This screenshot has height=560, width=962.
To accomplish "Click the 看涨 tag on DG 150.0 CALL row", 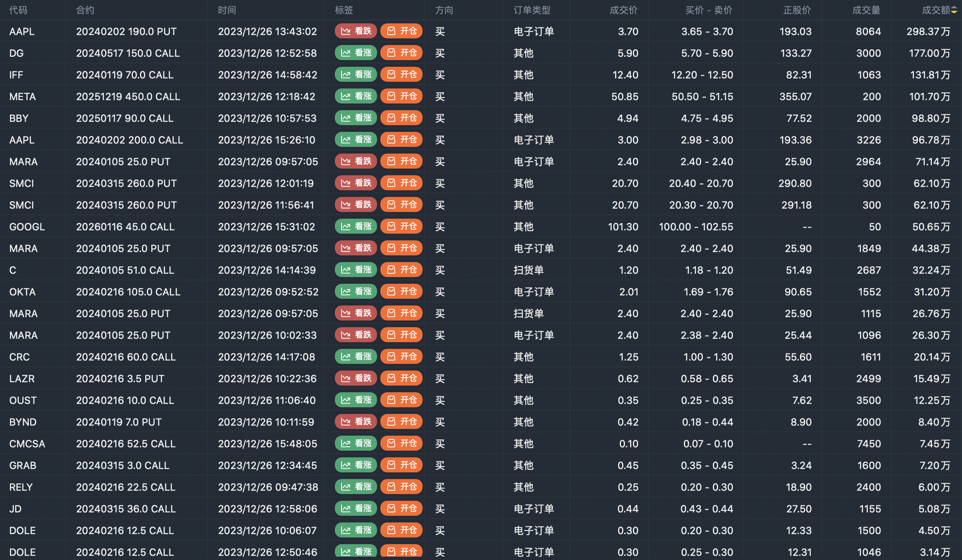I will (356, 53).
